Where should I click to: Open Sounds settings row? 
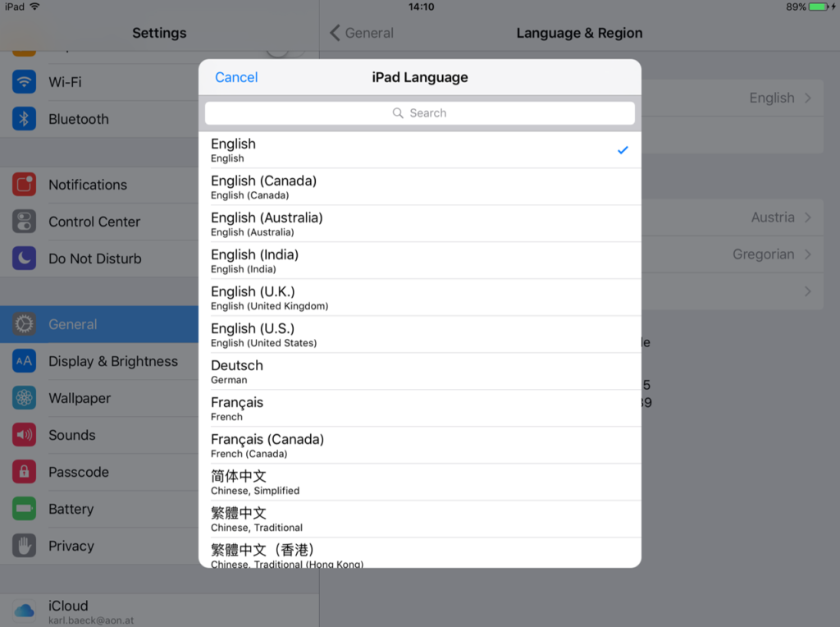coord(99,435)
